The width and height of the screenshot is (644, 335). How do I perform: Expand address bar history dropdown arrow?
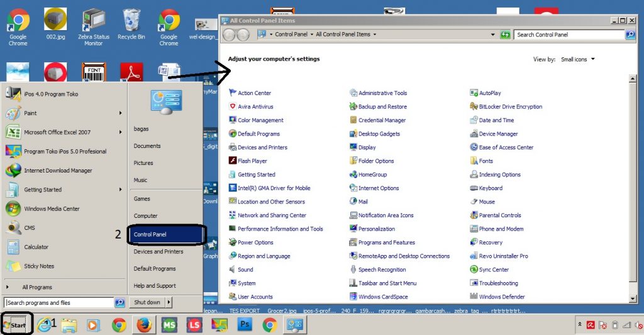493,35
